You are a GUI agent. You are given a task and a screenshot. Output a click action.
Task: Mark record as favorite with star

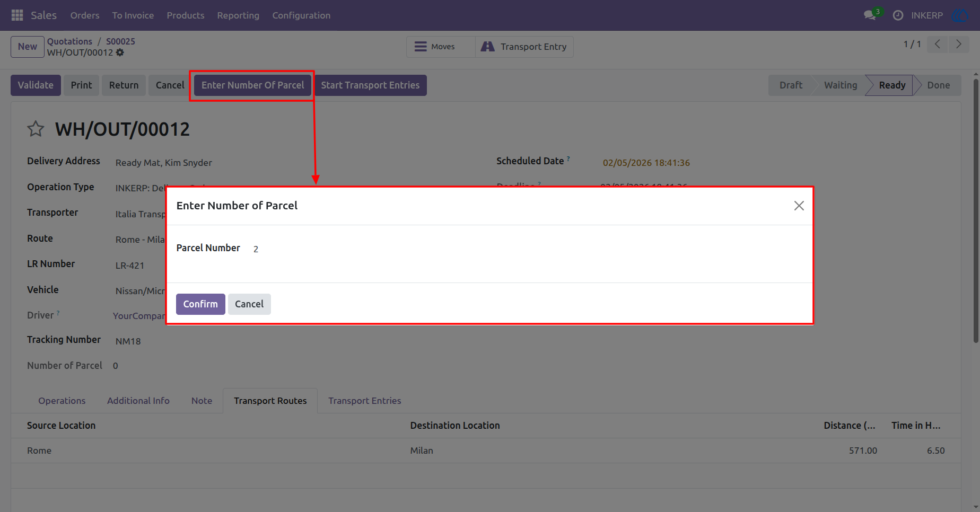36,129
